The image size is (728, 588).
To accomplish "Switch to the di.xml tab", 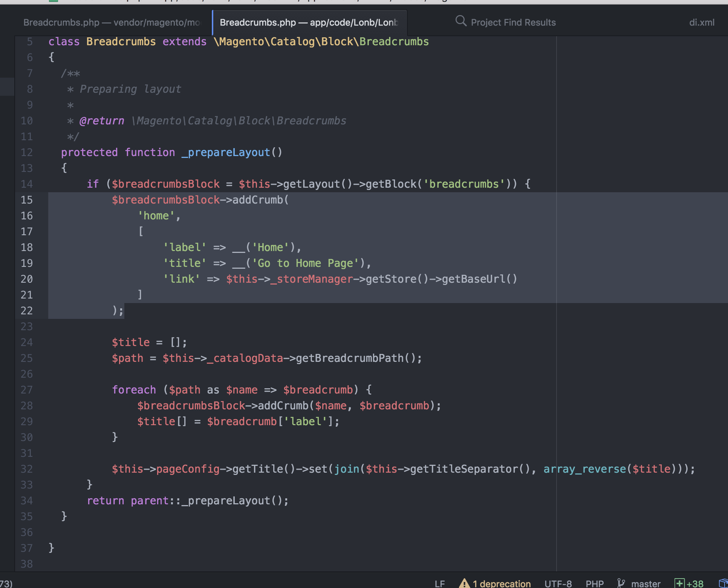I will point(702,22).
